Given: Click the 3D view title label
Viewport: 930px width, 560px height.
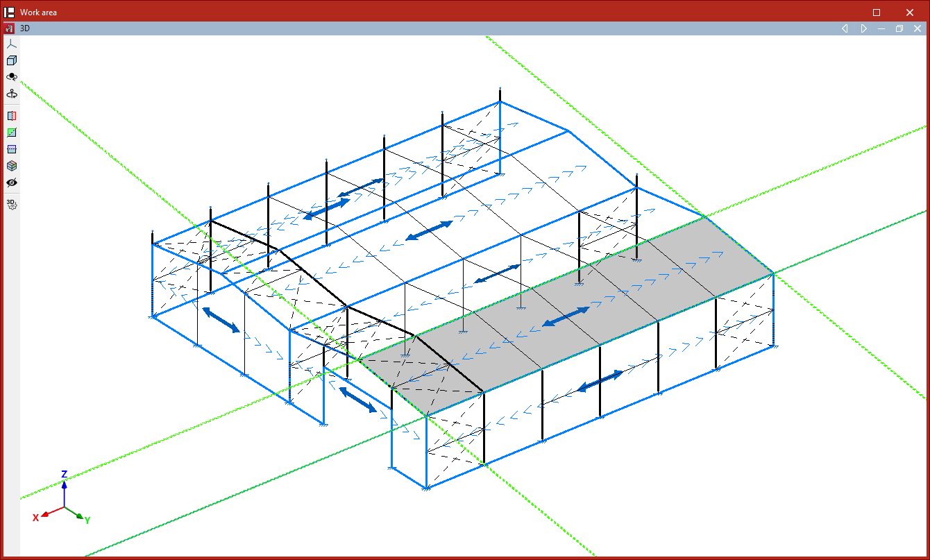Looking at the screenshot, I should click(x=25, y=28).
